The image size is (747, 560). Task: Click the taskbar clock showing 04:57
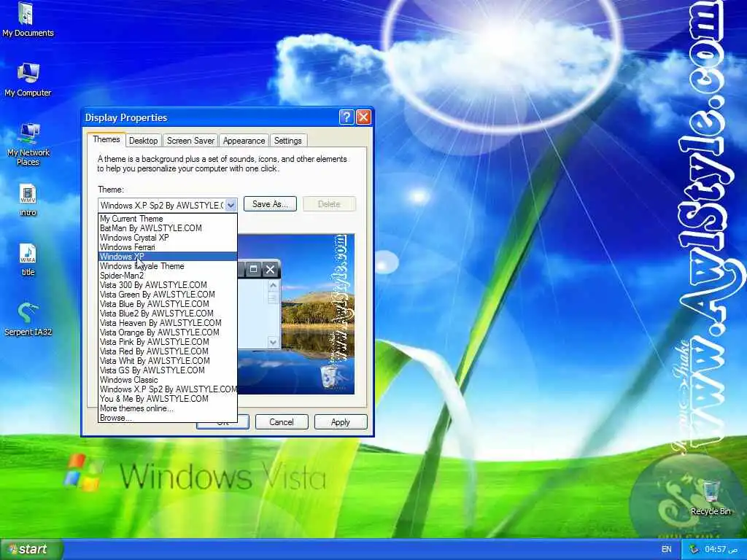tap(721, 549)
